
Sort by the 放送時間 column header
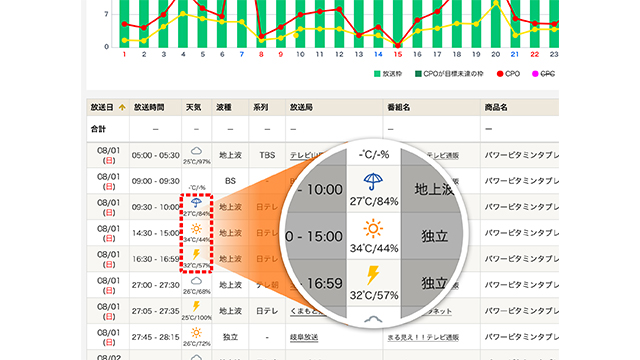pyautogui.click(x=149, y=107)
